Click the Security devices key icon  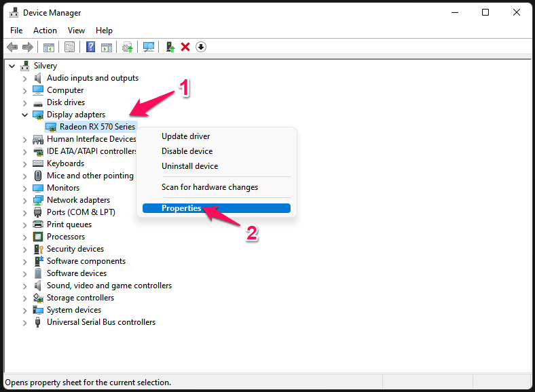coord(38,249)
